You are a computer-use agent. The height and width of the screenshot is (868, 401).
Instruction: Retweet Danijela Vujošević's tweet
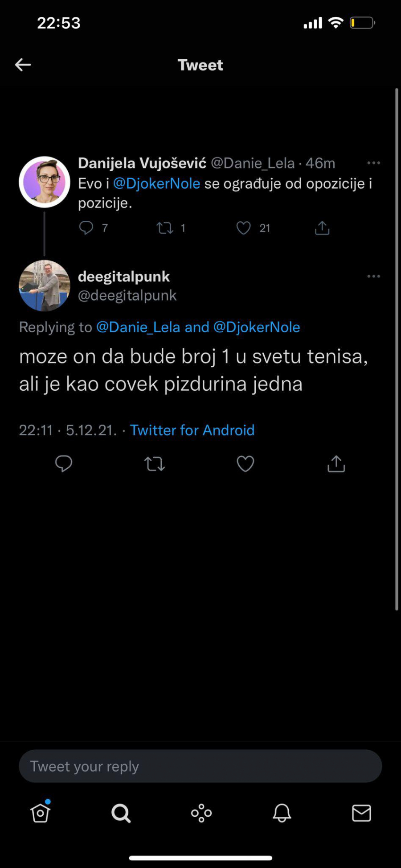coord(165,228)
